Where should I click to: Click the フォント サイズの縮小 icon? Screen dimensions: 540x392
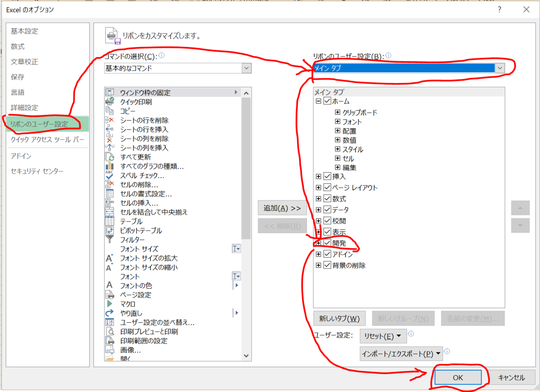pyautogui.click(x=109, y=267)
